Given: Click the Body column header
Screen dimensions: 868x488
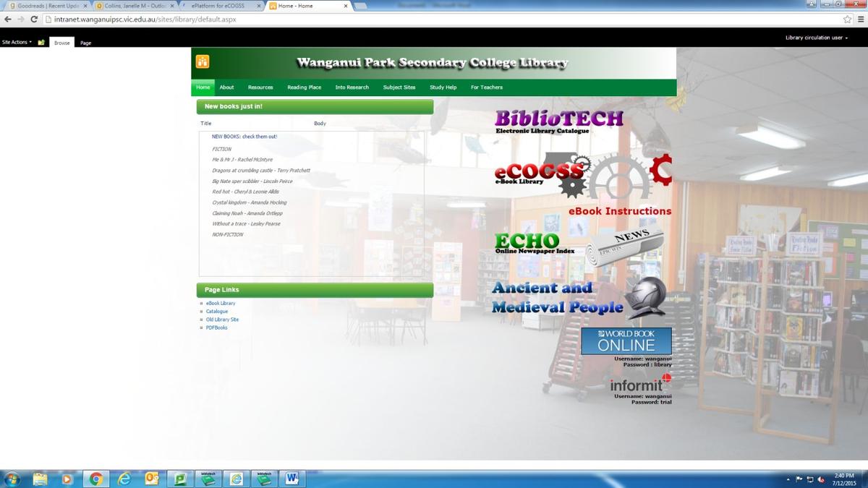Looking at the screenshot, I should click(x=320, y=124).
